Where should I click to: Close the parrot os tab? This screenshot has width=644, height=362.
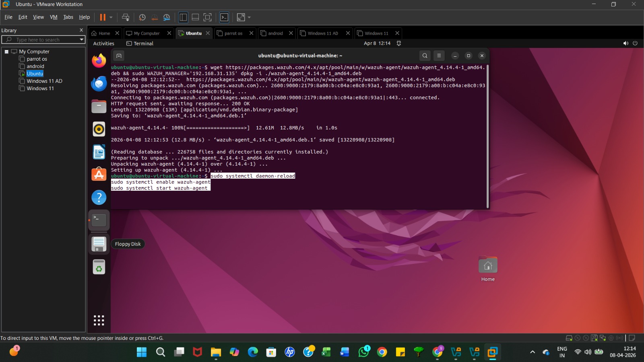click(x=252, y=33)
